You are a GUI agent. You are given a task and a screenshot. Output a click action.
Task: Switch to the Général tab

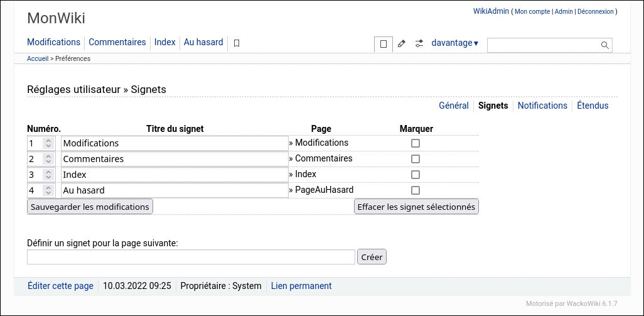[x=453, y=106]
